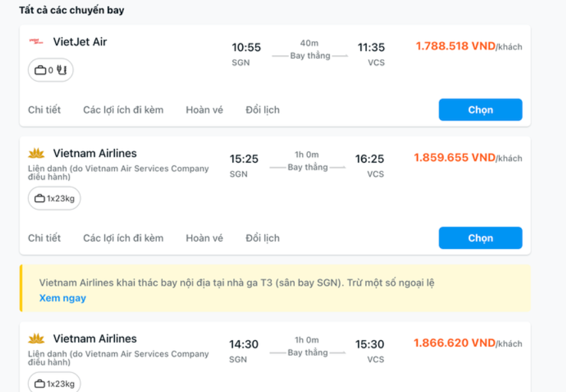Select the VietJet Air 10:55 flight with Chọn
This screenshot has height=392, width=566.
point(480,110)
